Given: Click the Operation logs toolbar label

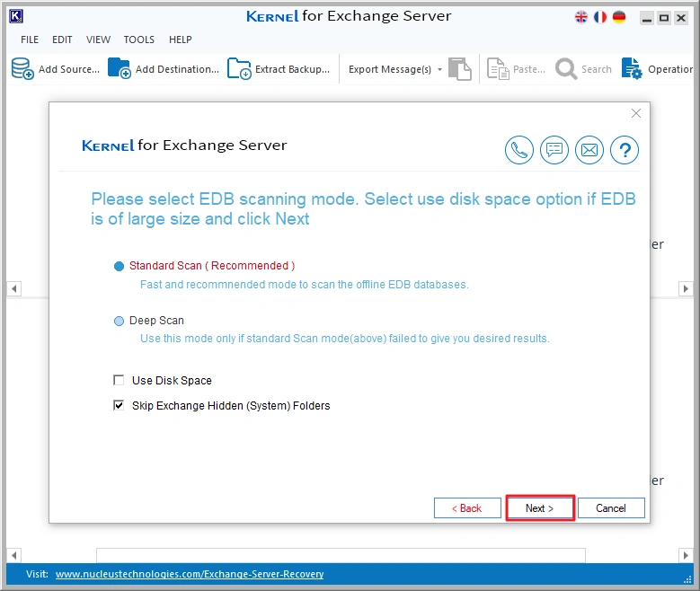Looking at the screenshot, I should [x=670, y=69].
